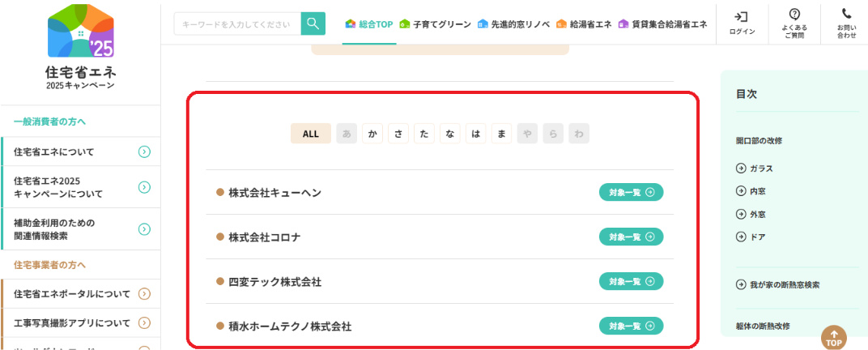Image resolution: width=868 pixels, height=350 pixels.
Task: Click arrow beside 住宅省エネについて
Action: click(144, 152)
